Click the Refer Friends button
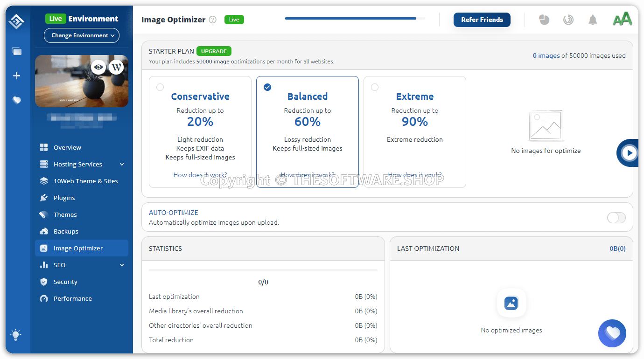 tap(482, 20)
